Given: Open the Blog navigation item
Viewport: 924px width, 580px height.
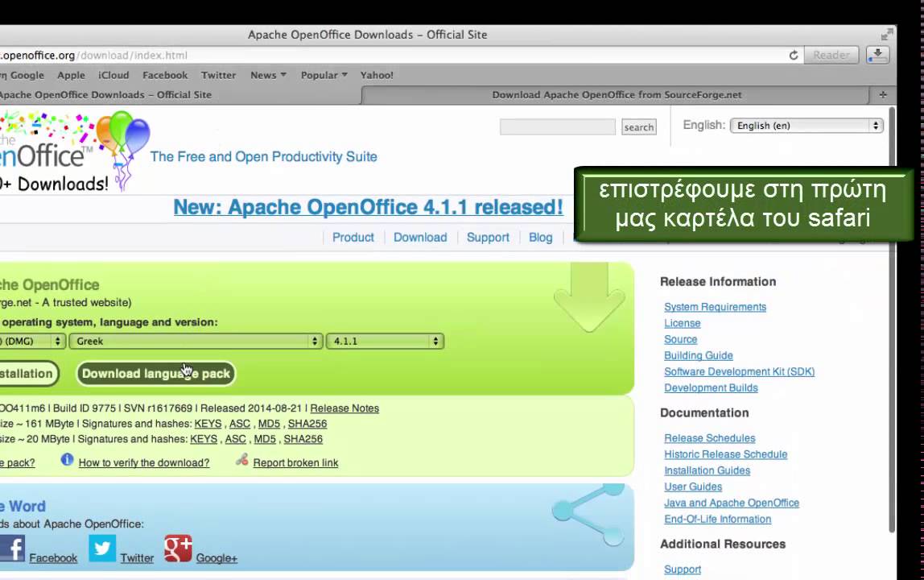Looking at the screenshot, I should point(540,237).
